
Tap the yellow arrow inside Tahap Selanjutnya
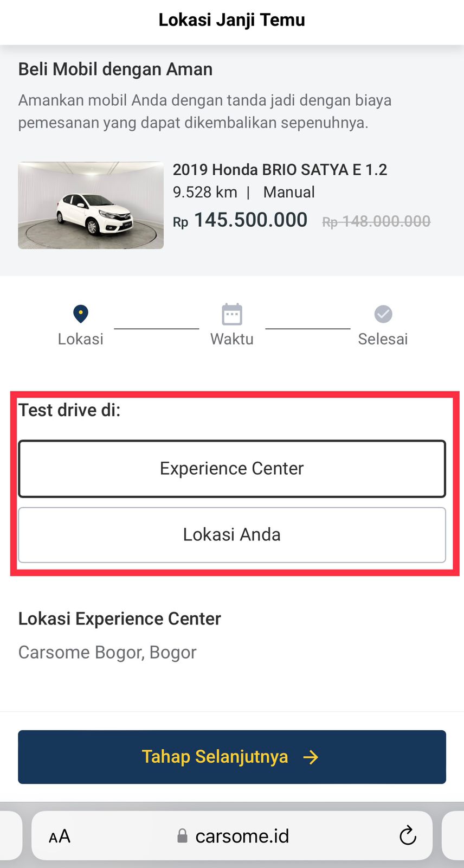311,757
